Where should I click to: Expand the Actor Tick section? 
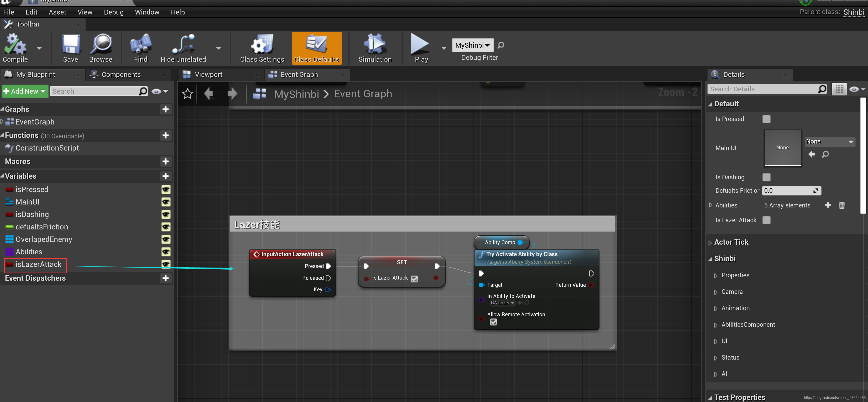click(710, 242)
